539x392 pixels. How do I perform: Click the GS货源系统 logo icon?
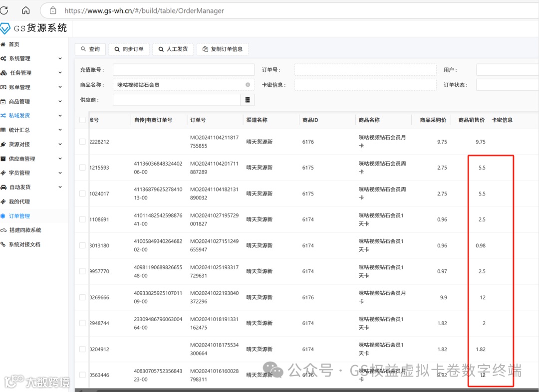coord(5,28)
